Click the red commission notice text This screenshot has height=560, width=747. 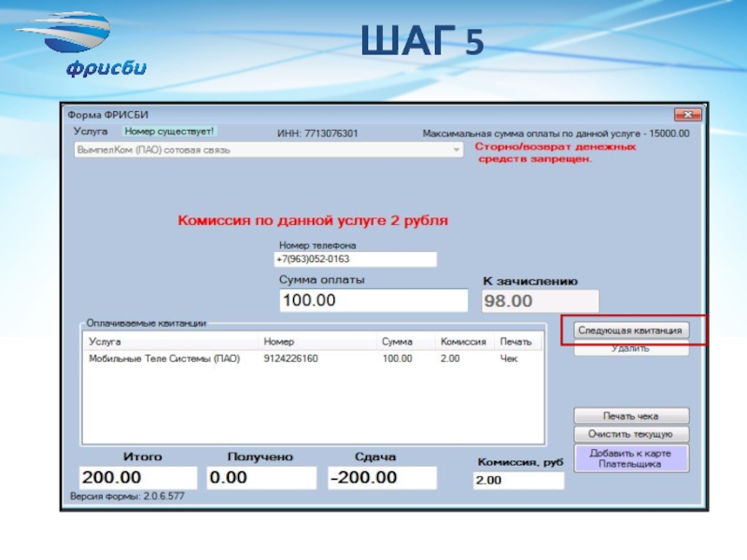(x=313, y=220)
